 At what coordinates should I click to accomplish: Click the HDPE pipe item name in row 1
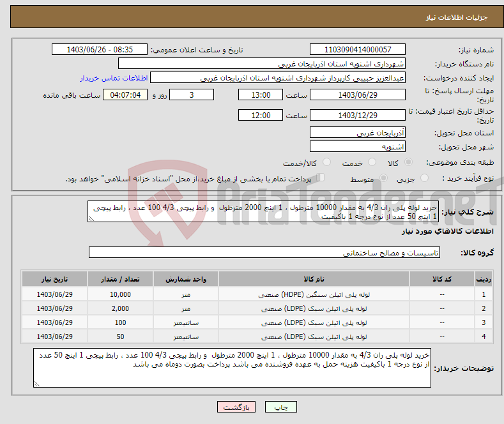click(x=314, y=294)
